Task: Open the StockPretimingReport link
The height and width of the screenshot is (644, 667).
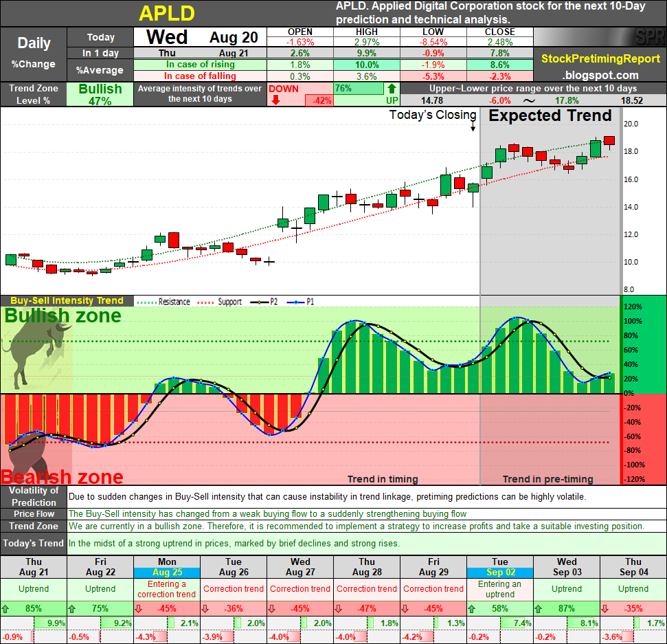Action: [x=600, y=58]
